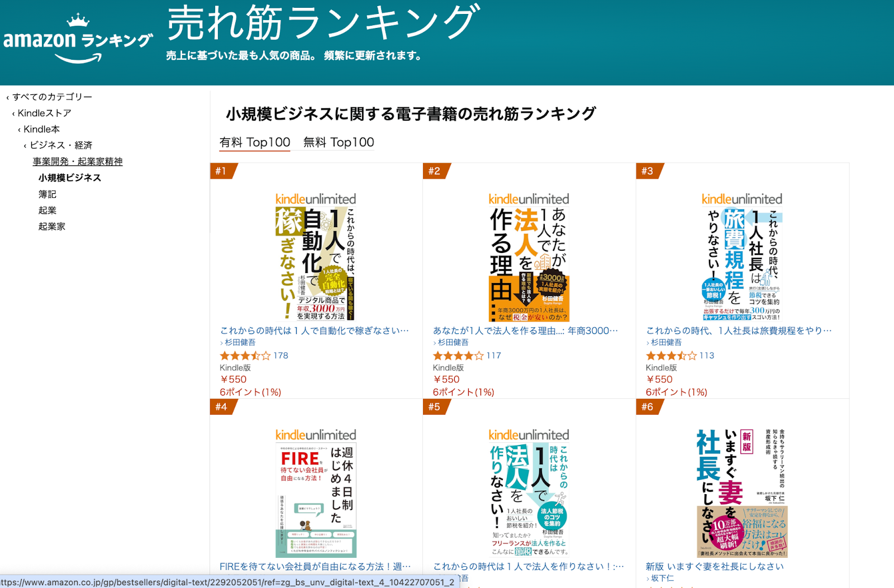
Task: Open the #1 book cover thumbnail
Action: (315, 257)
